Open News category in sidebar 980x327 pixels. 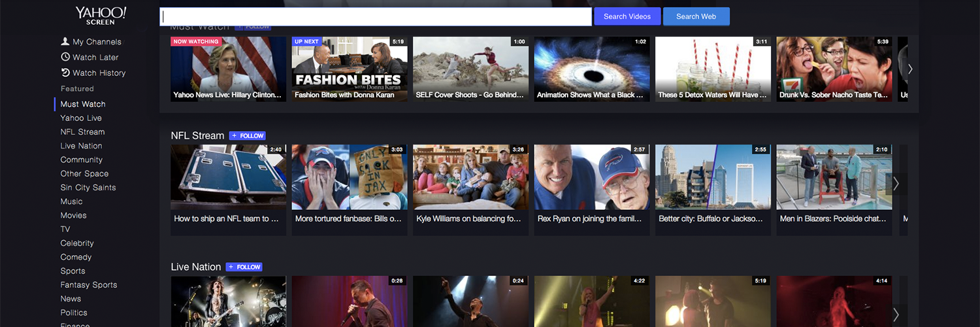71,298
